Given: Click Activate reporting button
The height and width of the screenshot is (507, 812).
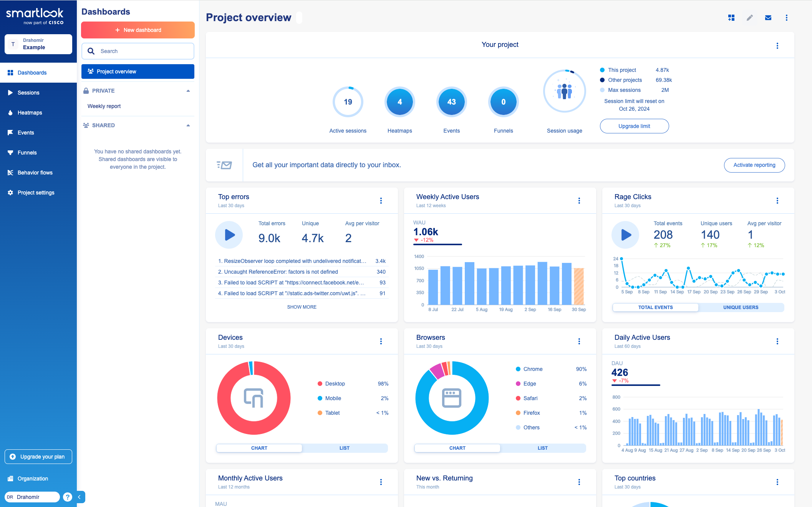Looking at the screenshot, I should 754,165.
